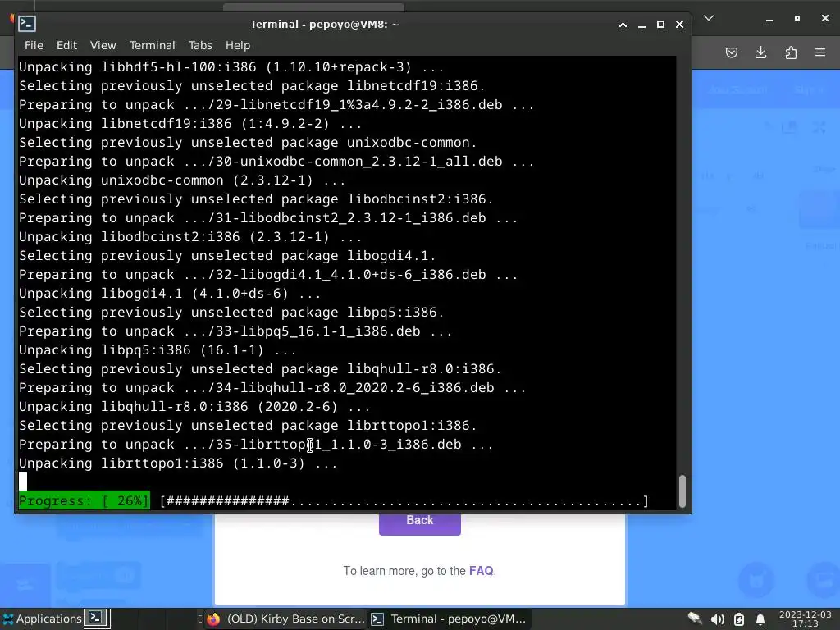Open the Help menu in Terminal

(238, 46)
